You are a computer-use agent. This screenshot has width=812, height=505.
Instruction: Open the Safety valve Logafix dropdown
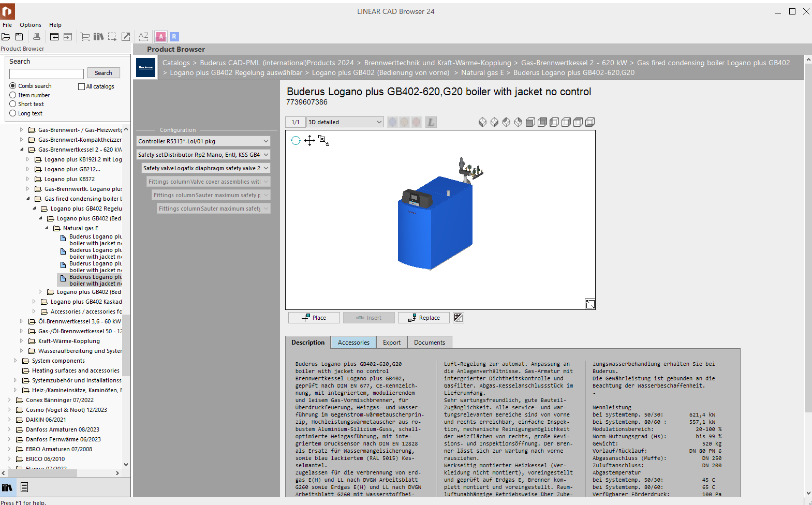click(206, 168)
